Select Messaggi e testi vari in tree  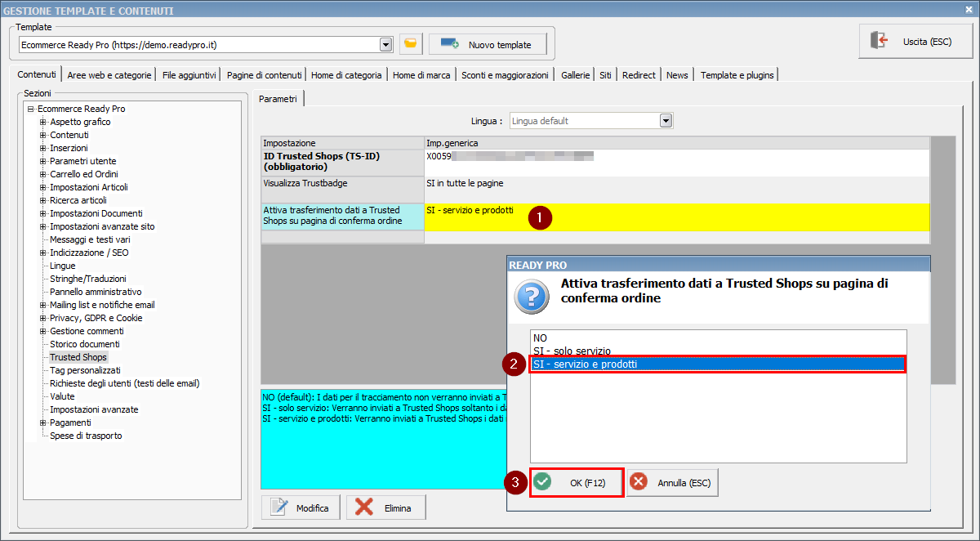coord(90,239)
